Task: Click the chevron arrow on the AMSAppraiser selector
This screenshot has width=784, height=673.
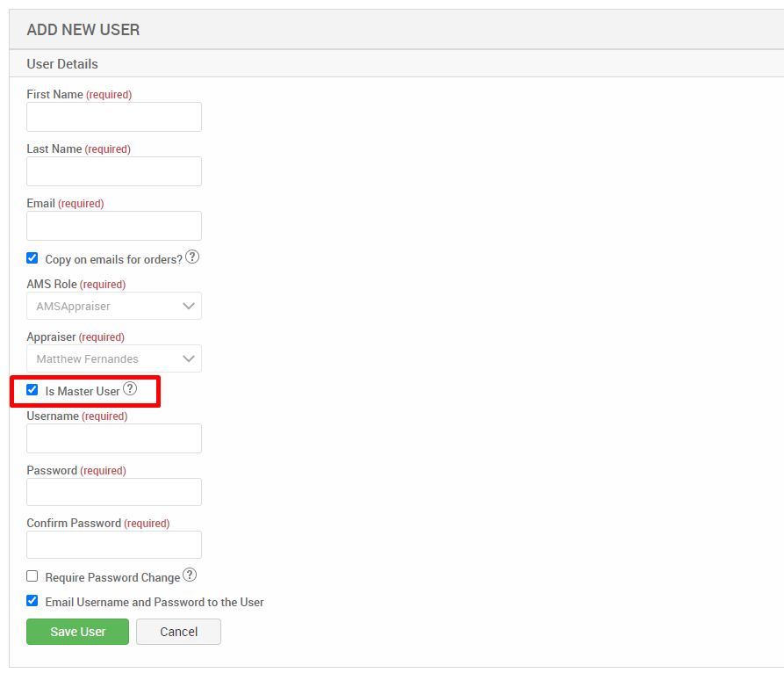Action: tap(188, 305)
